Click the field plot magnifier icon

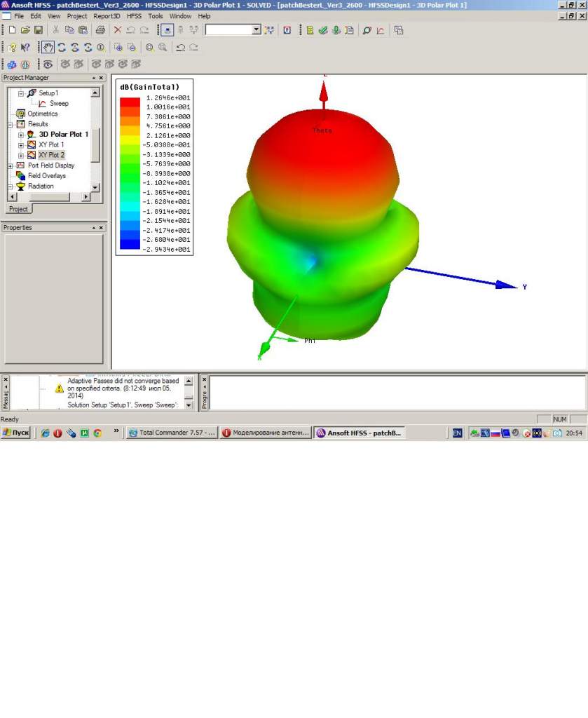[x=367, y=30]
